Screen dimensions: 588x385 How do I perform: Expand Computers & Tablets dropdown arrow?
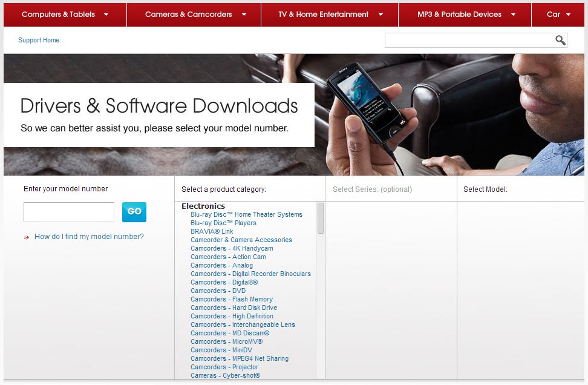106,15
